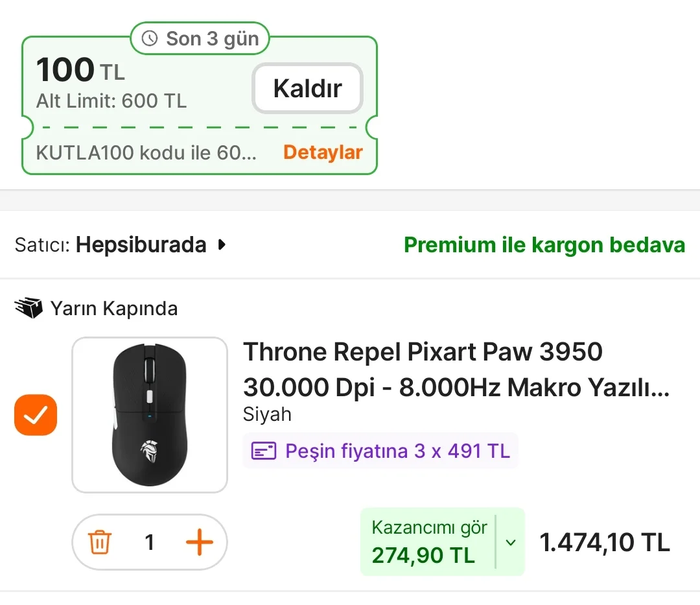Screen dimensions: 700x605
Task: Open the black mouse product thumbnail
Action: [150, 415]
